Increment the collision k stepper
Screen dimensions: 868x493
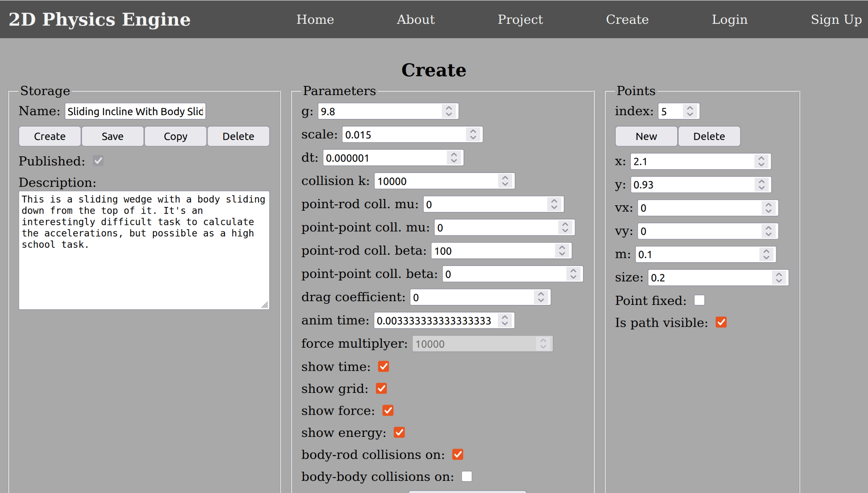(505, 178)
